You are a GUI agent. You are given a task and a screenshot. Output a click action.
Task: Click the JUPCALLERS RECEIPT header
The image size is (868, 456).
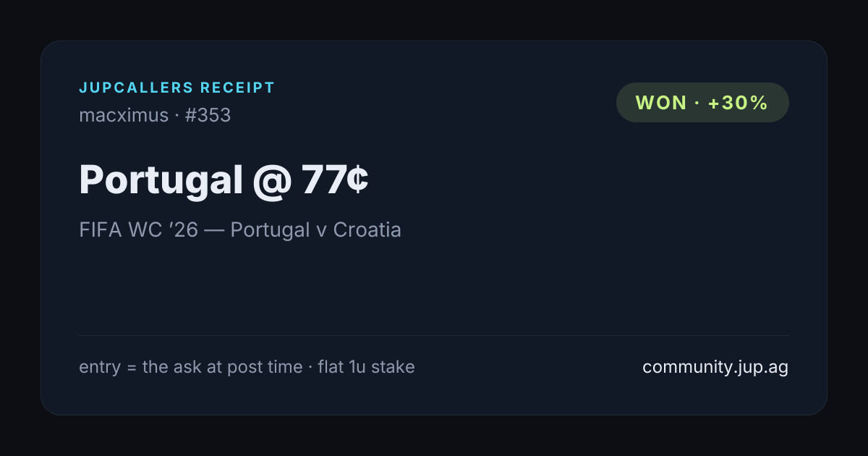(177, 88)
